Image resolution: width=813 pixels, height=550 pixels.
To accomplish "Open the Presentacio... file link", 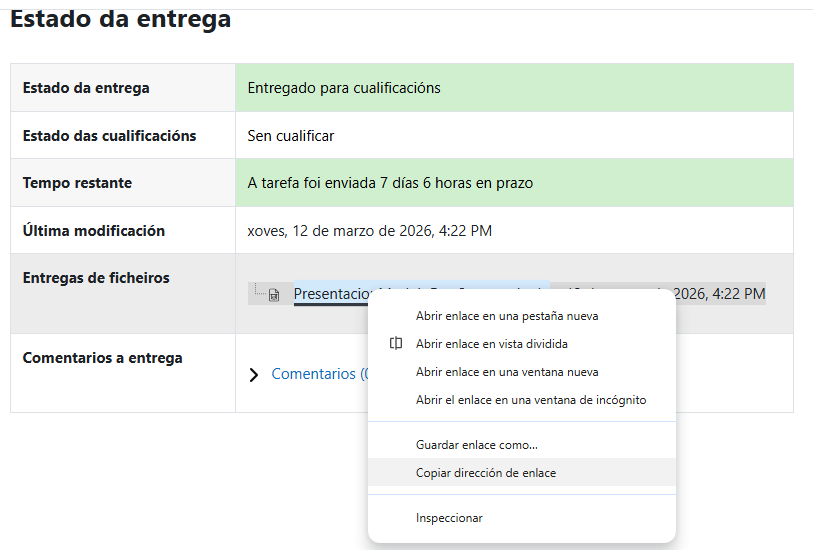I will (332, 294).
